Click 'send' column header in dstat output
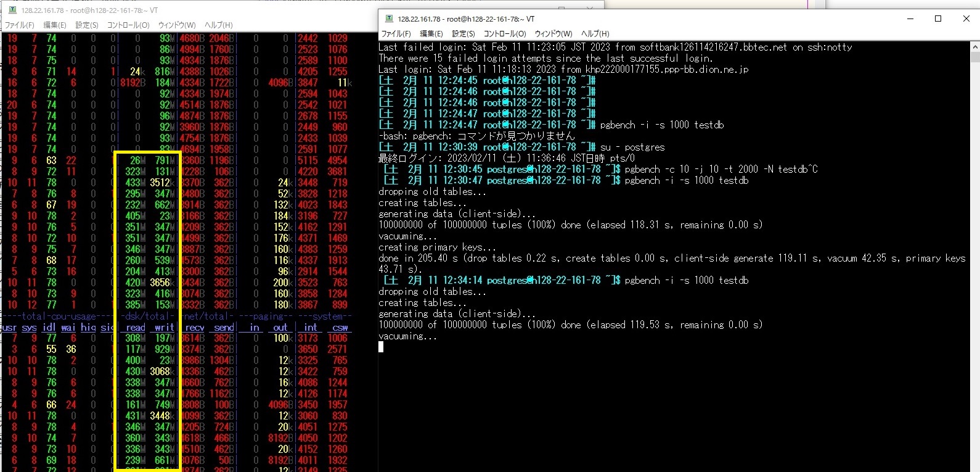 click(x=224, y=328)
